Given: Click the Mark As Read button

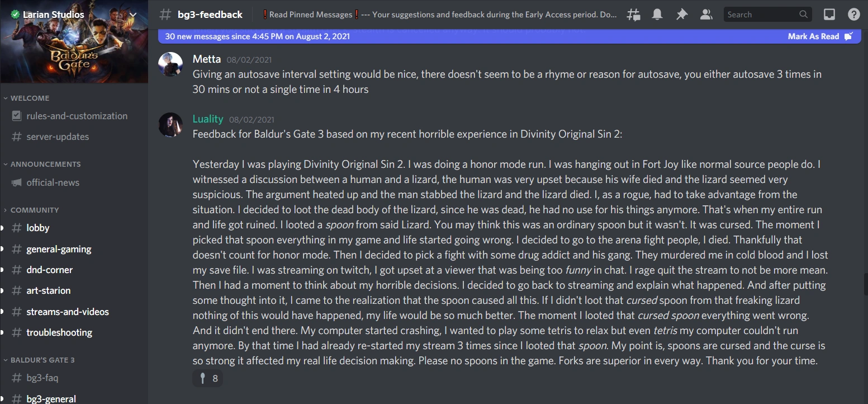Looking at the screenshot, I should pyautogui.click(x=819, y=36).
